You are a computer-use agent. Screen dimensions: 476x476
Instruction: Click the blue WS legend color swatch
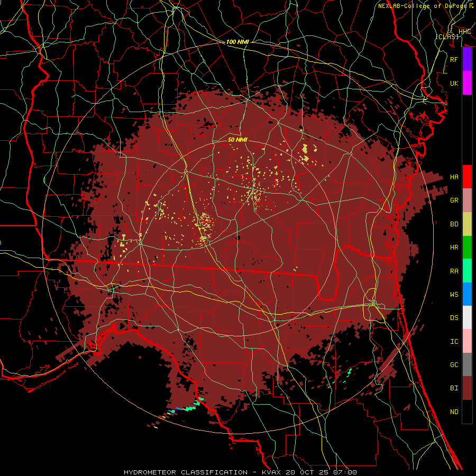pos(467,294)
